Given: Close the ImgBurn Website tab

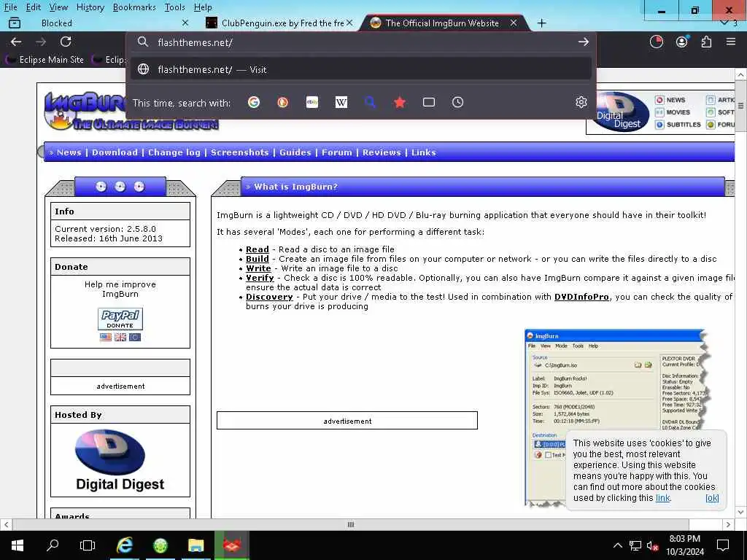Looking at the screenshot, I should click(513, 23).
